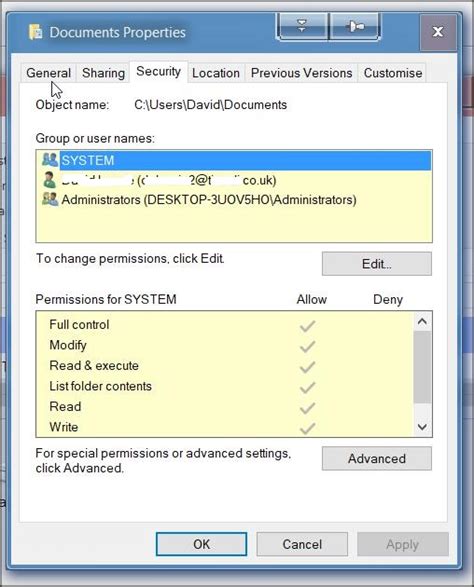Click the Modify Allow checkmark
The width and height of the screenshot is (474, 587).
click(307, 346)
